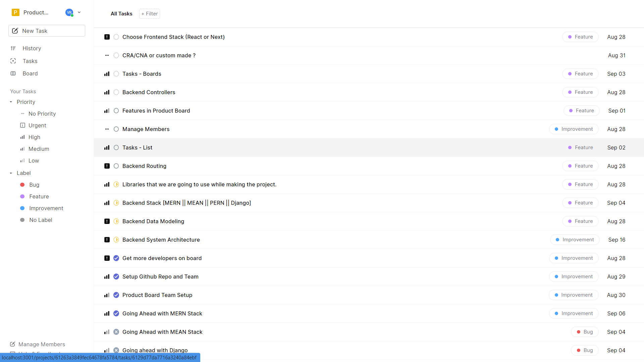Click the New Task button
The image size is (644, 362).
(x=46, y=31)
